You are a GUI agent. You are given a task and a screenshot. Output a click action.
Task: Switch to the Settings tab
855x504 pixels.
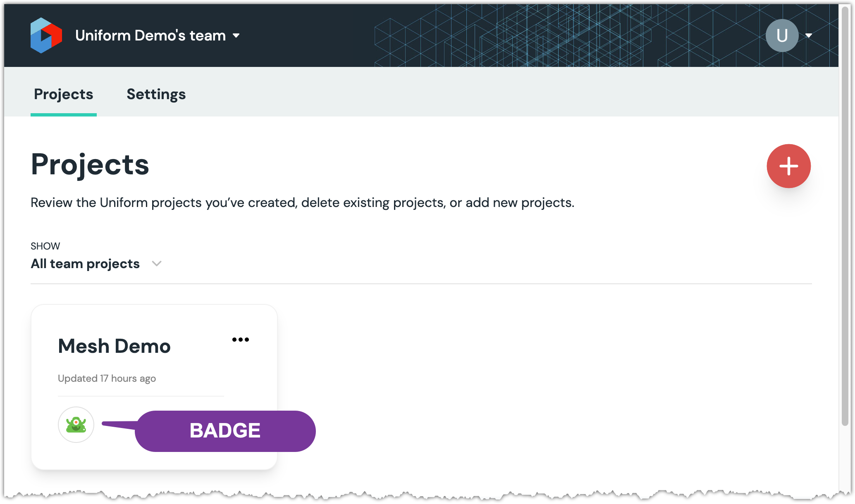pos(156,94)
